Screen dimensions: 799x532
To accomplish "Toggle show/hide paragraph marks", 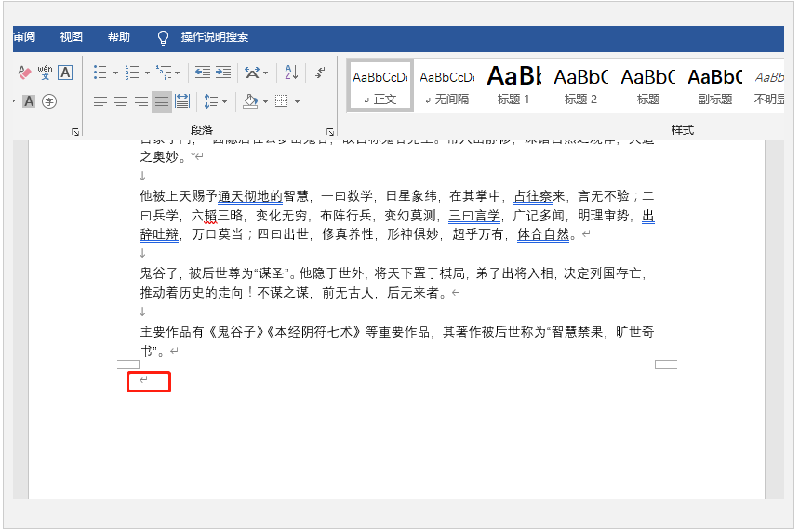I will tap(320, 73).
